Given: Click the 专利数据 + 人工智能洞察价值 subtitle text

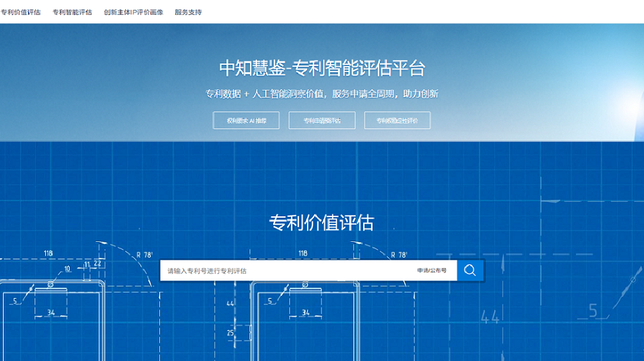Looking at the screenshot, I should [322, 94].
